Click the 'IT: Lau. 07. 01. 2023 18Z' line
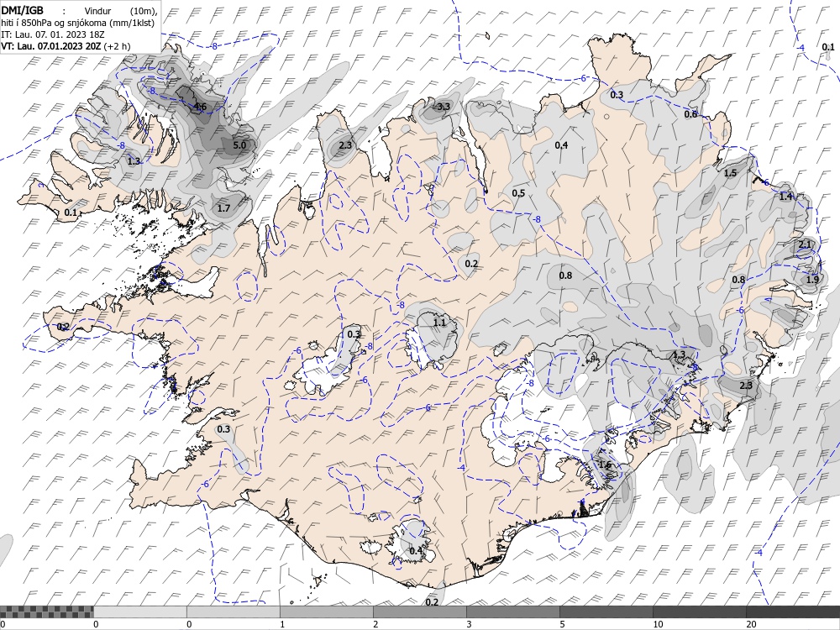This screenshot has width=840, height=630. pos(52,34)
